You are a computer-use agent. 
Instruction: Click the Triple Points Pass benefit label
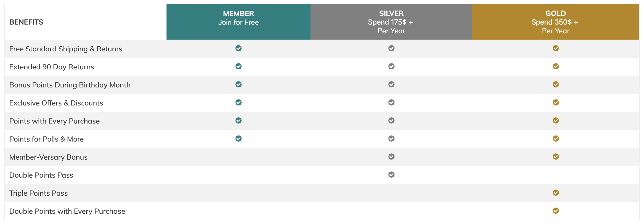(x=38, y=193)
